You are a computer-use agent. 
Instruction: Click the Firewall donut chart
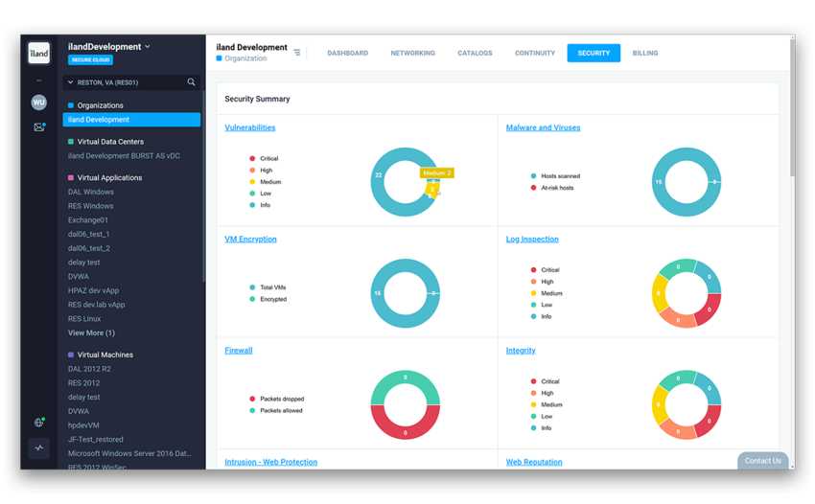tap(406, 404)
